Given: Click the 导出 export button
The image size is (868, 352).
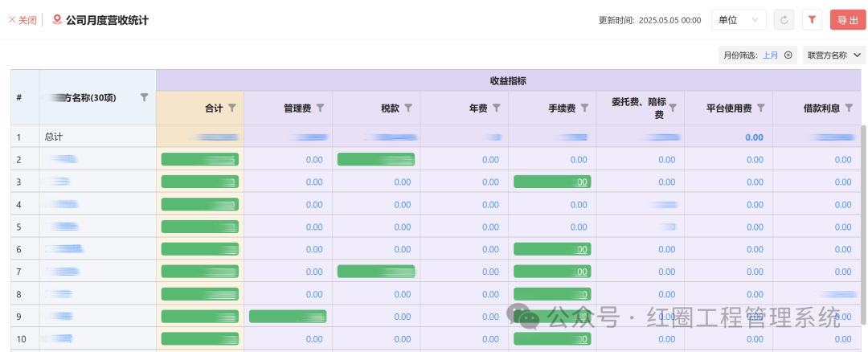Looking at the screenshot, I should [x=848, y=20].
